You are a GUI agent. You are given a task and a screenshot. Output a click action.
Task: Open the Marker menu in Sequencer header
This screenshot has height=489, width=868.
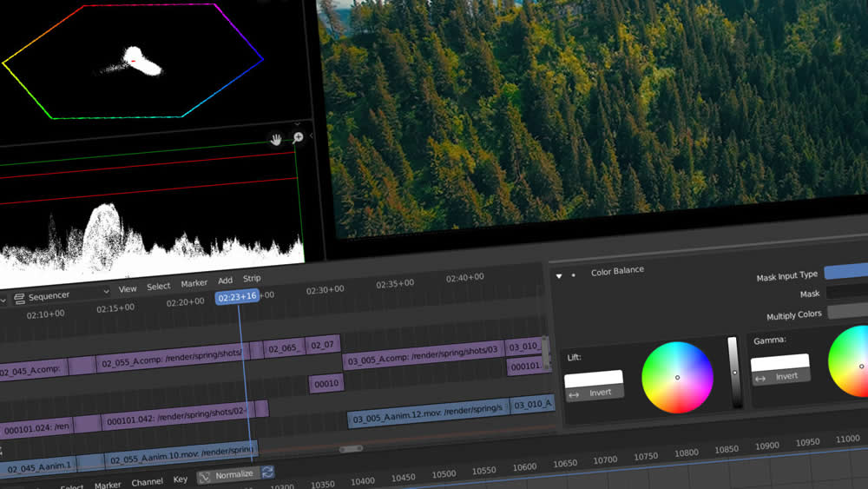[x=194, y=283]
